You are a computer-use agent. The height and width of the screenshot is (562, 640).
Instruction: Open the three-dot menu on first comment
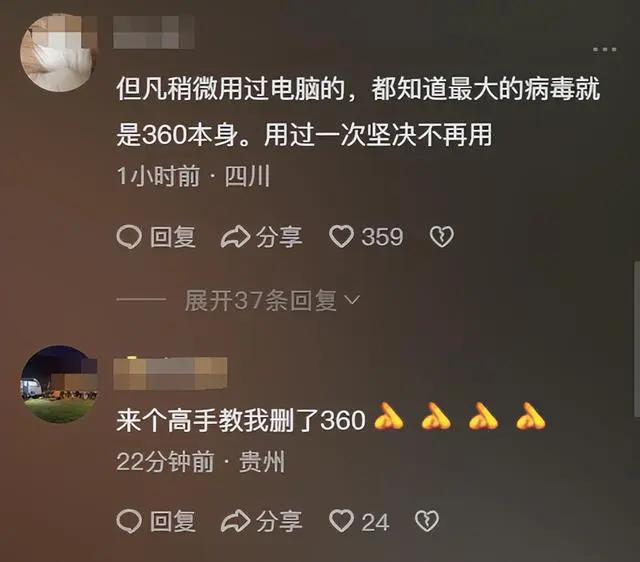tap(604, 49)
